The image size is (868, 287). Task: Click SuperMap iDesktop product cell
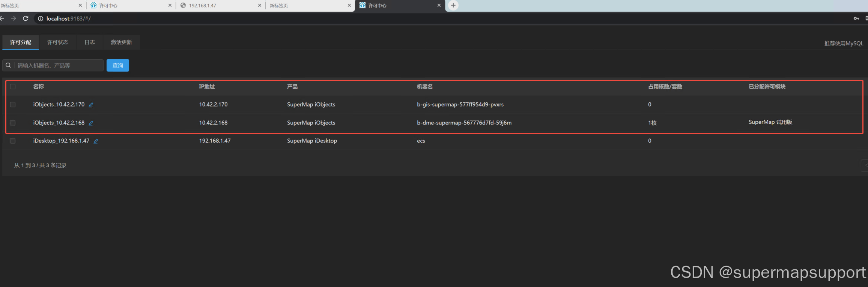click(312, 141)
